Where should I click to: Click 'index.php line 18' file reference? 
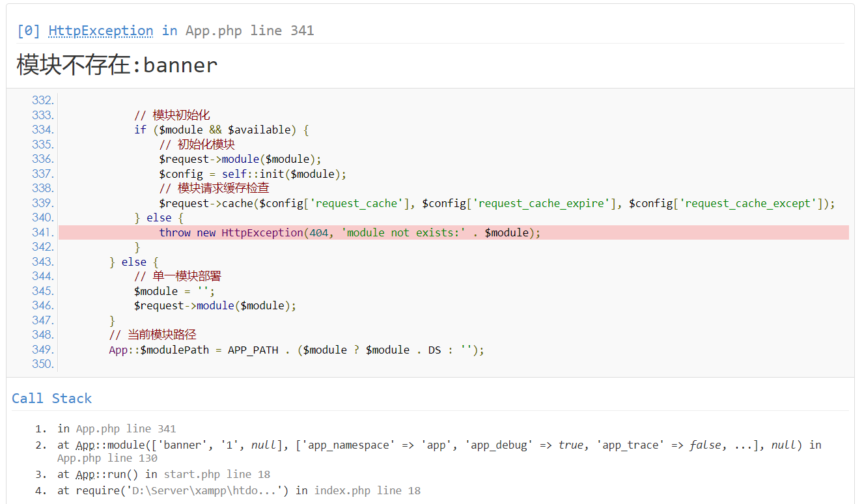click(367, 490)
